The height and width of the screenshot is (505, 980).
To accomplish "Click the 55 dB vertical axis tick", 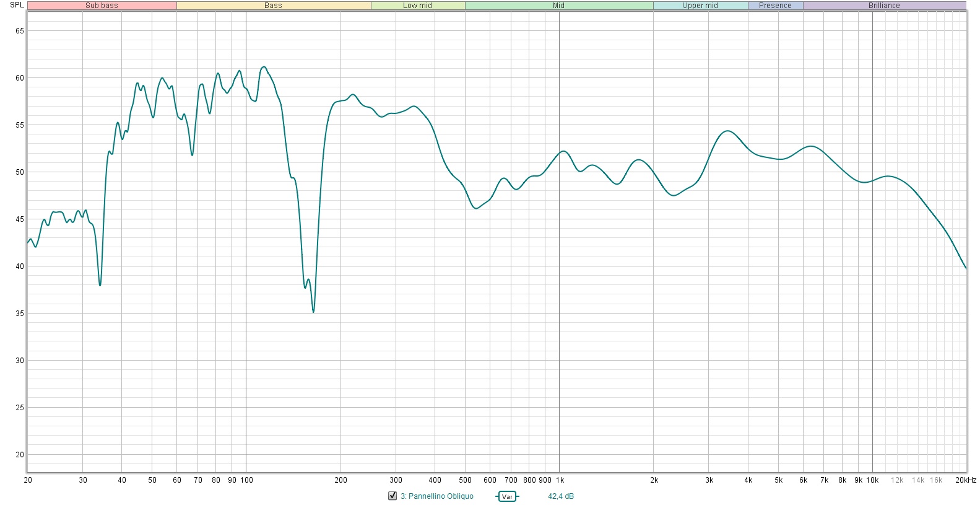I will pos(20,125).
